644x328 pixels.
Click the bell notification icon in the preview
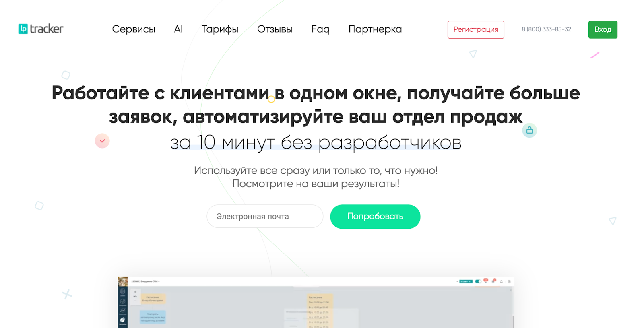click(501, 281)
